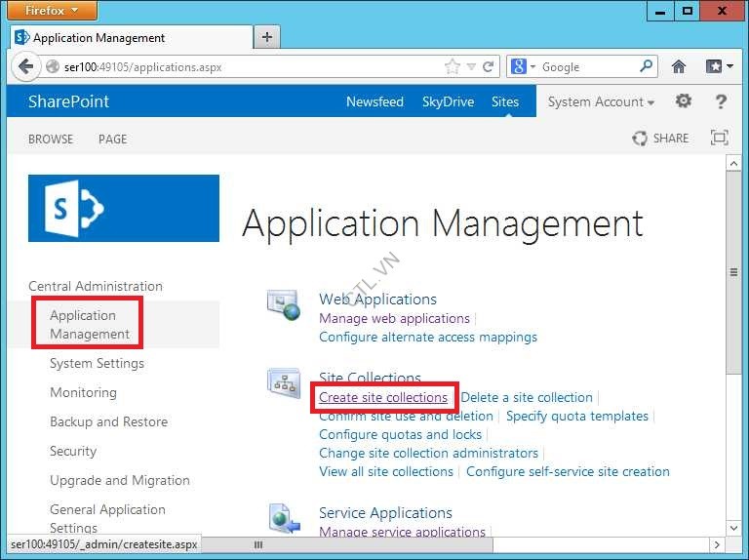Click the SharePoint settings gear icon
Screen dimensions: 749x560
684,101
